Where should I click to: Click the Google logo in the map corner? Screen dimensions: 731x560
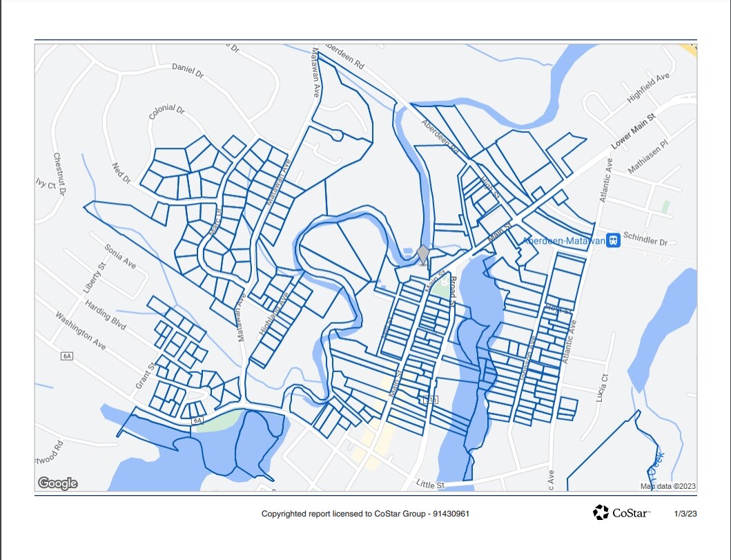click(x=59, y=481)
